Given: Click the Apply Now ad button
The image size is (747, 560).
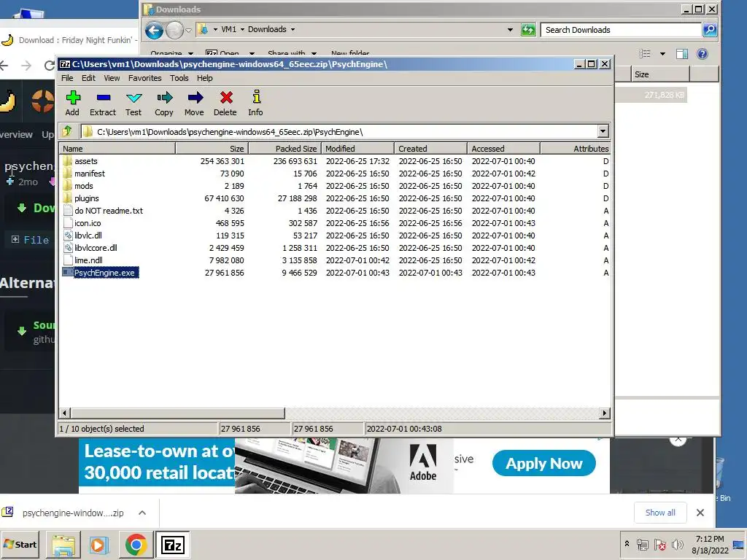Looking at the screenshot, I should [x=544, y=463].
